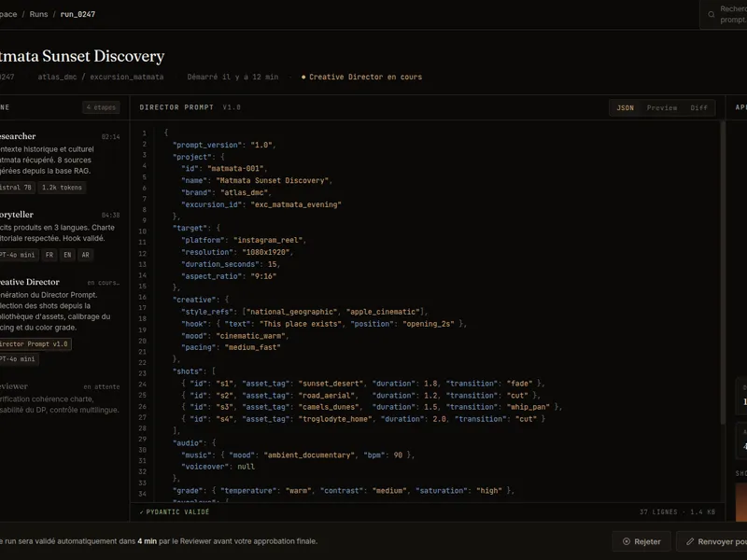Click the "This place exists" hook text
Viewport: 747px width, 560px height.
(x=301, y=324)
